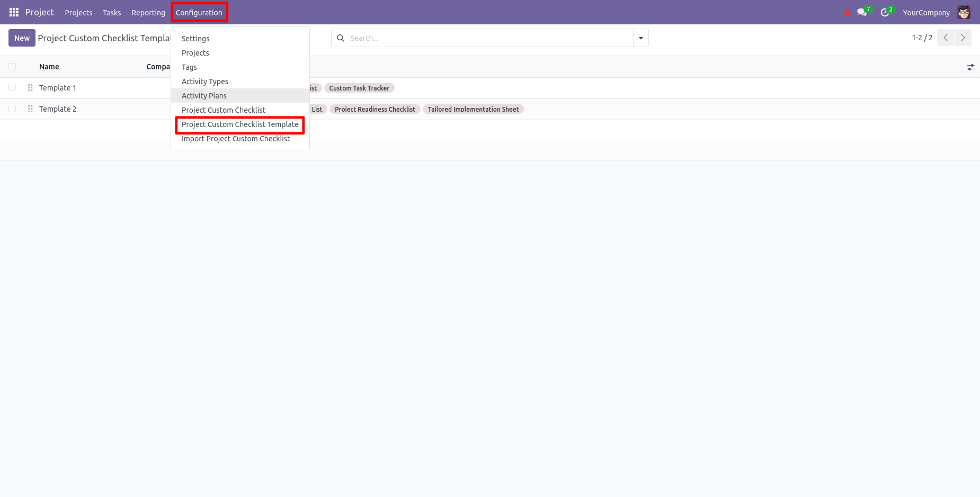Tick the checkbox for Template 1
This screenshot has height=497, width=980.
tap(12, 87)
